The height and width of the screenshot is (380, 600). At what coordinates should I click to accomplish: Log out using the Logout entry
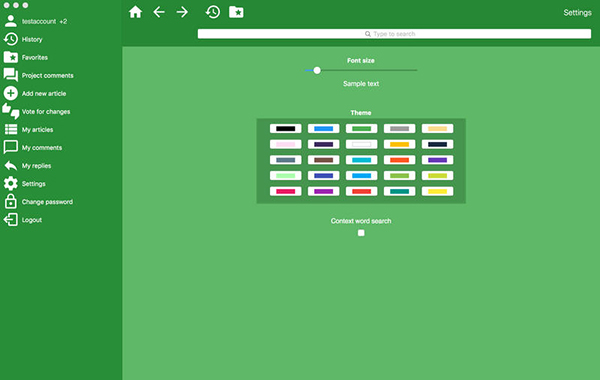pos(32,220)
